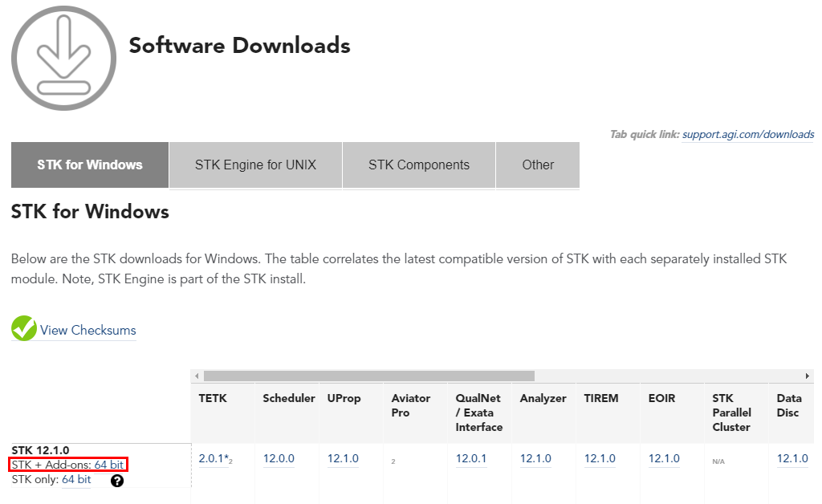Open the View Checksums link
Screen dimensions: 822x504
click(88, 331)
